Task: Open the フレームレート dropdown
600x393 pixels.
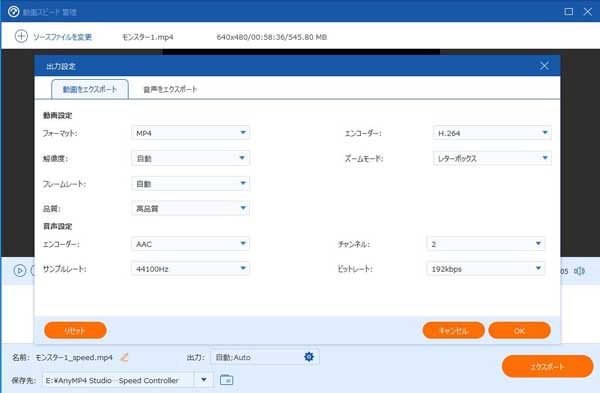Action: tap(190, 184)
